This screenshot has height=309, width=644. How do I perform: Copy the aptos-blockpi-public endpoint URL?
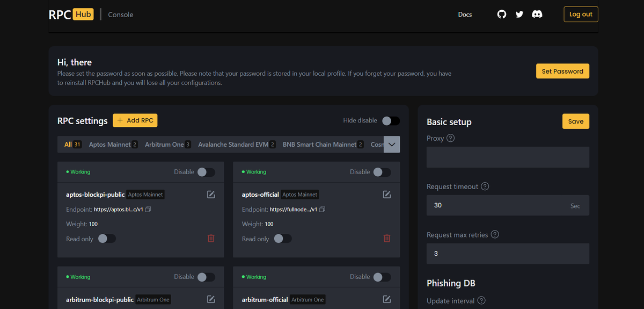tap(148, 209)
